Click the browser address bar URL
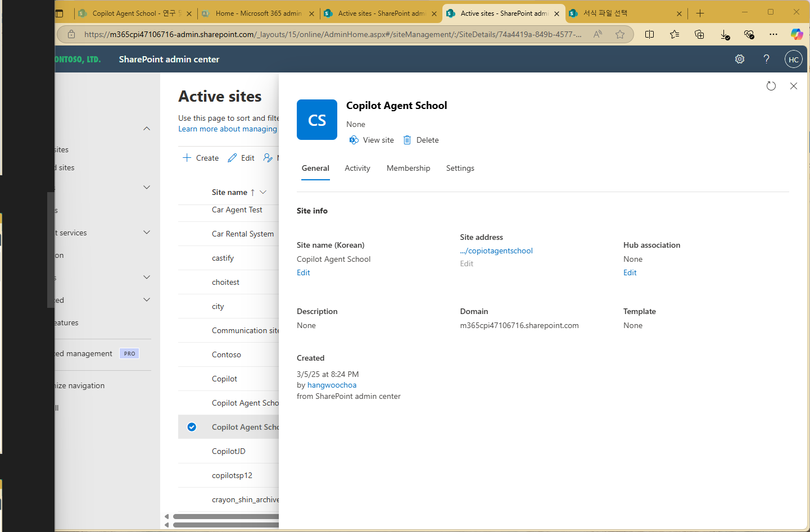This screenshot has height=532, width=810. click(x=333, y=34)
